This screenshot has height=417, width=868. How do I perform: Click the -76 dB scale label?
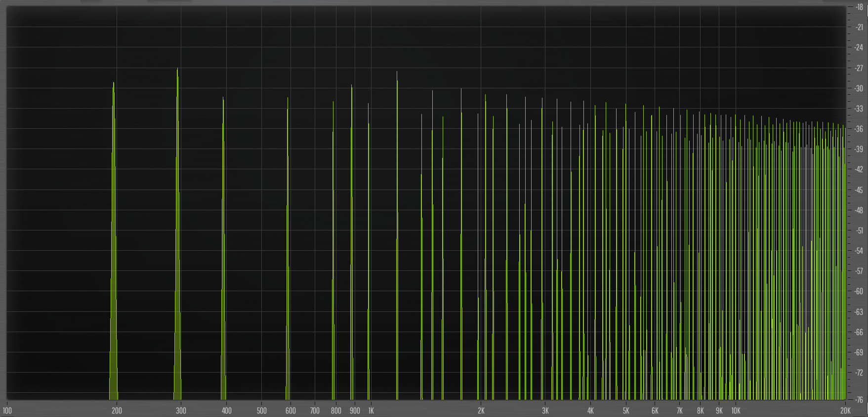[859, 400]
